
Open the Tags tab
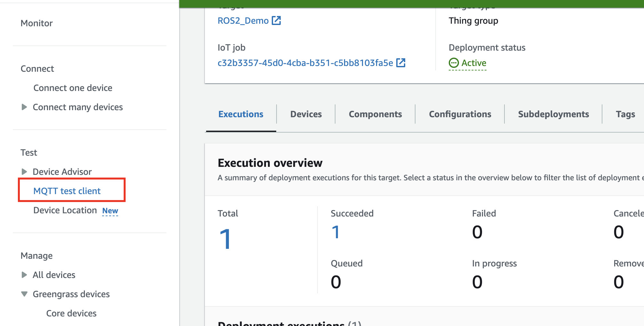pyautogui.click(x=625, y=114)
